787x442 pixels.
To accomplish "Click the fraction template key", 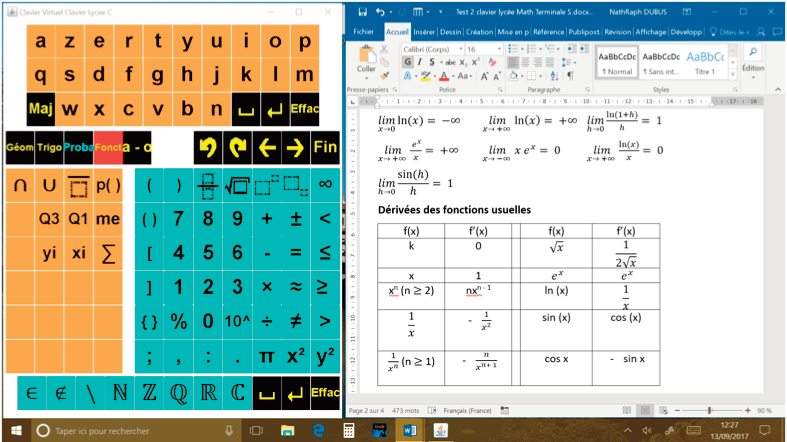I will [x=208, y=185].
